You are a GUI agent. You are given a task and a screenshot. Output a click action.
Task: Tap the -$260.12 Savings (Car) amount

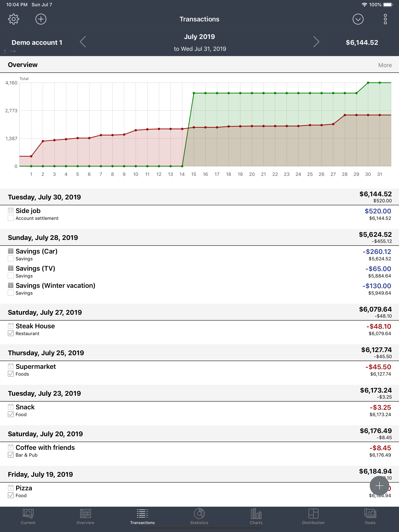[377, 252]
